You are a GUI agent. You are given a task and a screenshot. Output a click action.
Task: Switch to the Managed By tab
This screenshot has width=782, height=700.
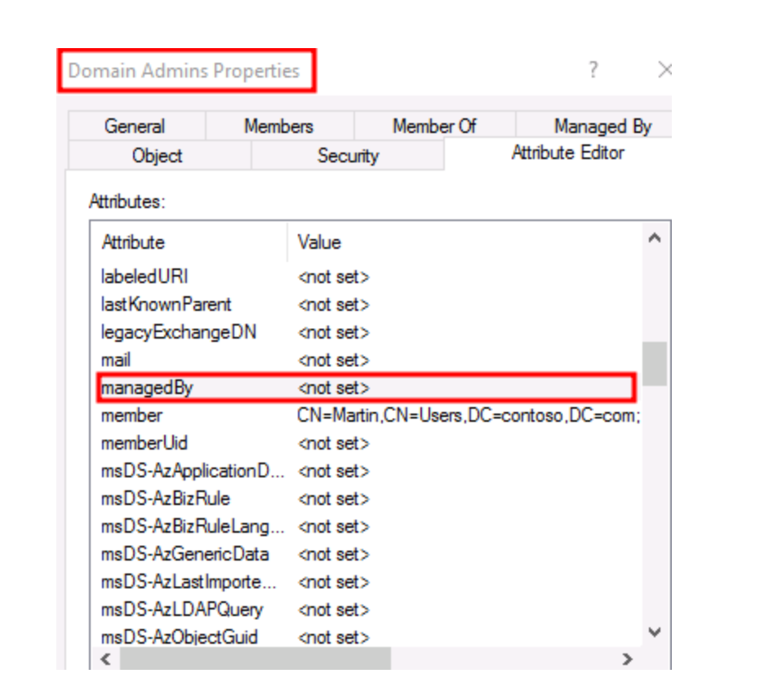click(602, 126)
